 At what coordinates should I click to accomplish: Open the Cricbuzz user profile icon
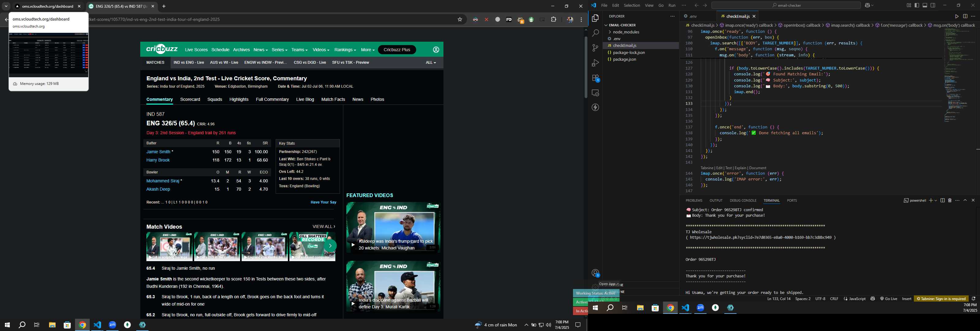436,50
